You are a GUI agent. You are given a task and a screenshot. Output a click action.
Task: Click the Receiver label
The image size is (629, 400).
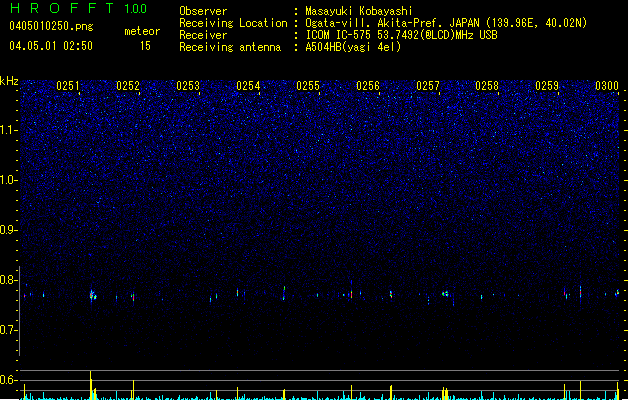(203, 35)
